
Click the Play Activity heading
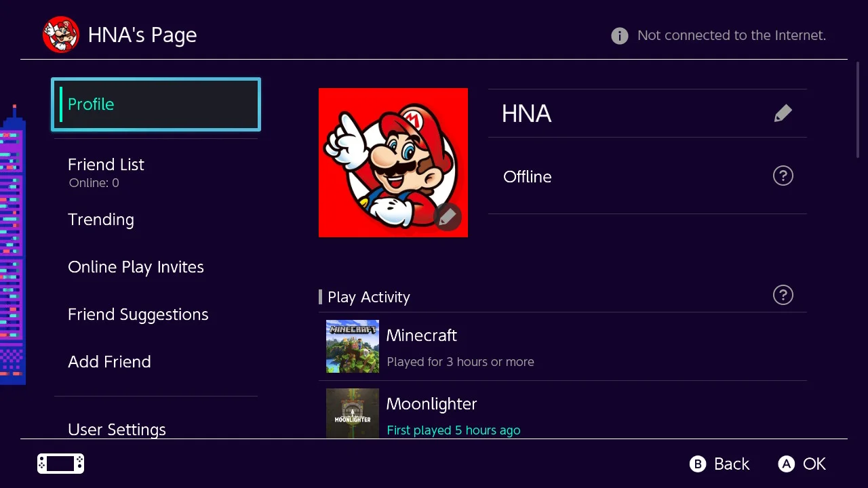tap(369, 298)
